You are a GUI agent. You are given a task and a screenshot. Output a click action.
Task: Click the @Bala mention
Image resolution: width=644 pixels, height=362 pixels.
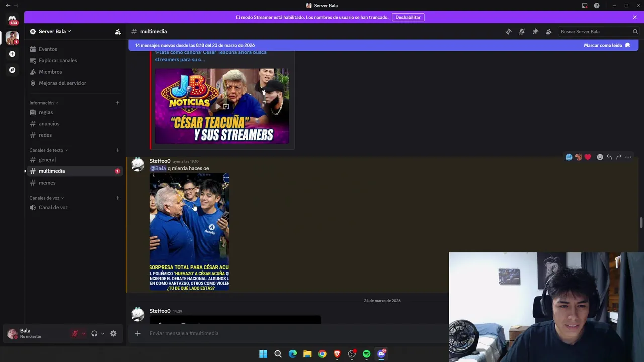point(158,168)
